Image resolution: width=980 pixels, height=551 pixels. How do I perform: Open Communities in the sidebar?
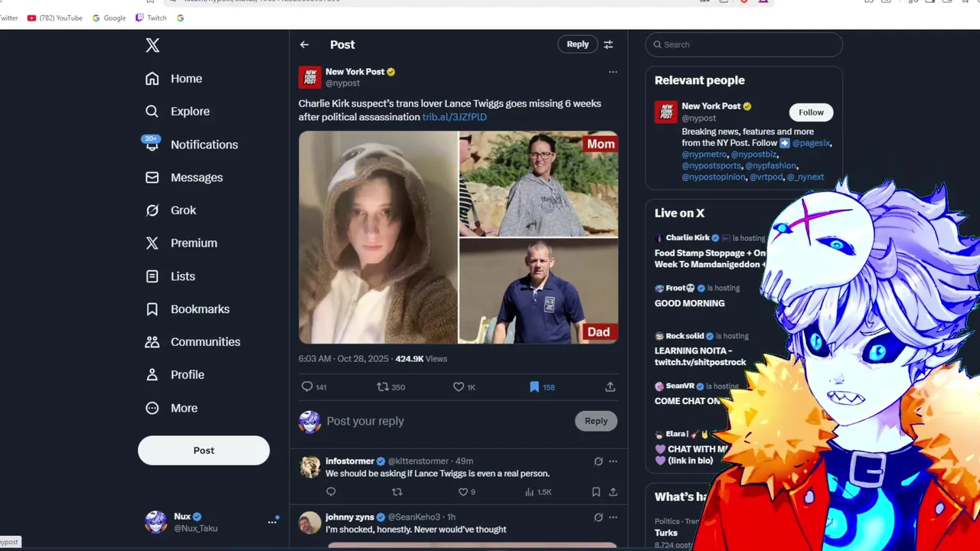tap(193, 342)
